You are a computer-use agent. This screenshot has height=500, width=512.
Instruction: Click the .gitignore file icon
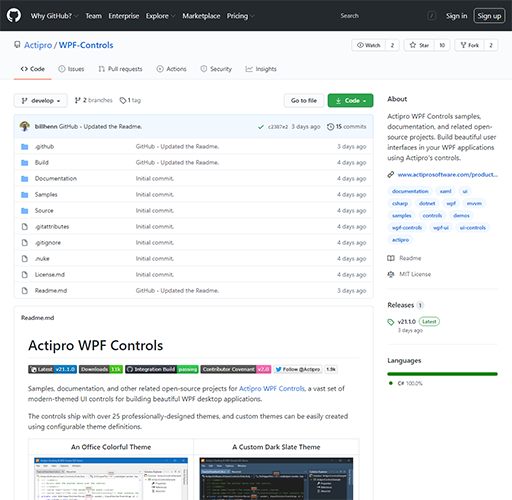pos(25,243)
